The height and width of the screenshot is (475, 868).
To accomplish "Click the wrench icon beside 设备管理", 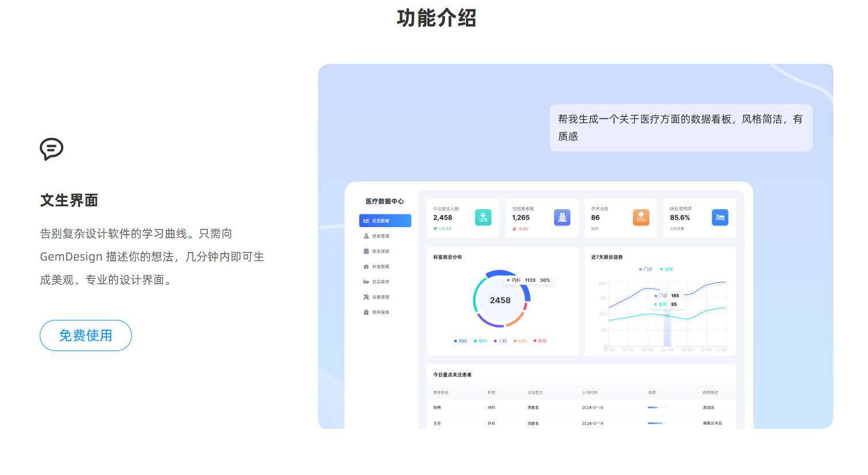I will tap(366, 297).
